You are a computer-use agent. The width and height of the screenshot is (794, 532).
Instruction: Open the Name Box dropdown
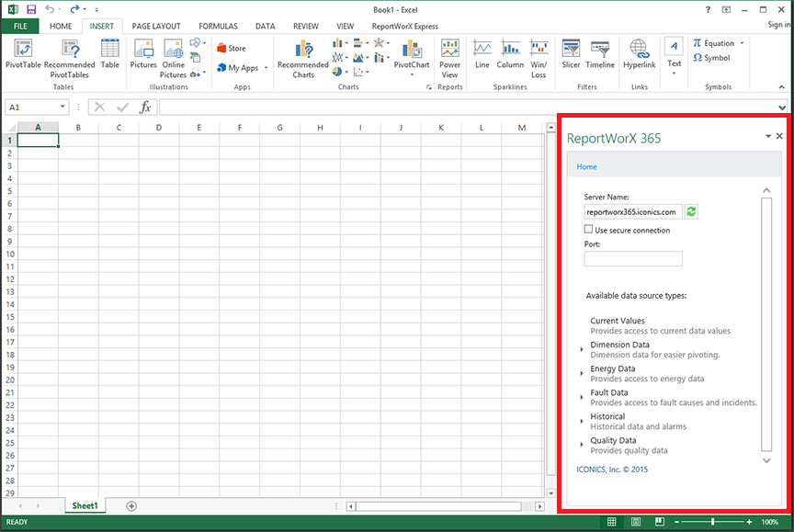(62, 107)
